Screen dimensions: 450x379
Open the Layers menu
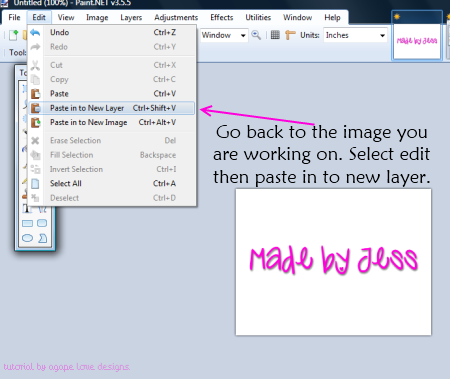[131, 17]
